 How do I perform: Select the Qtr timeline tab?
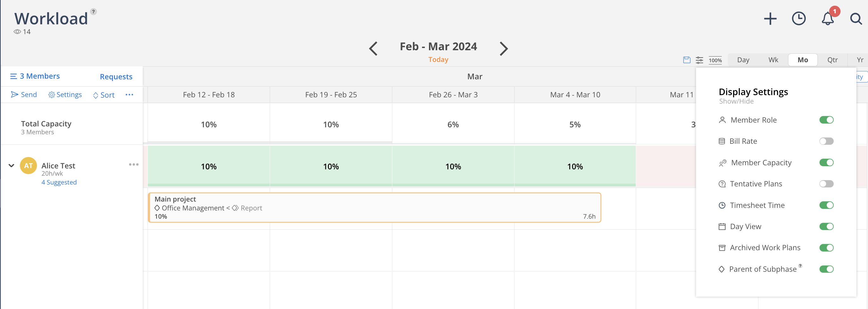coord(832,60)
